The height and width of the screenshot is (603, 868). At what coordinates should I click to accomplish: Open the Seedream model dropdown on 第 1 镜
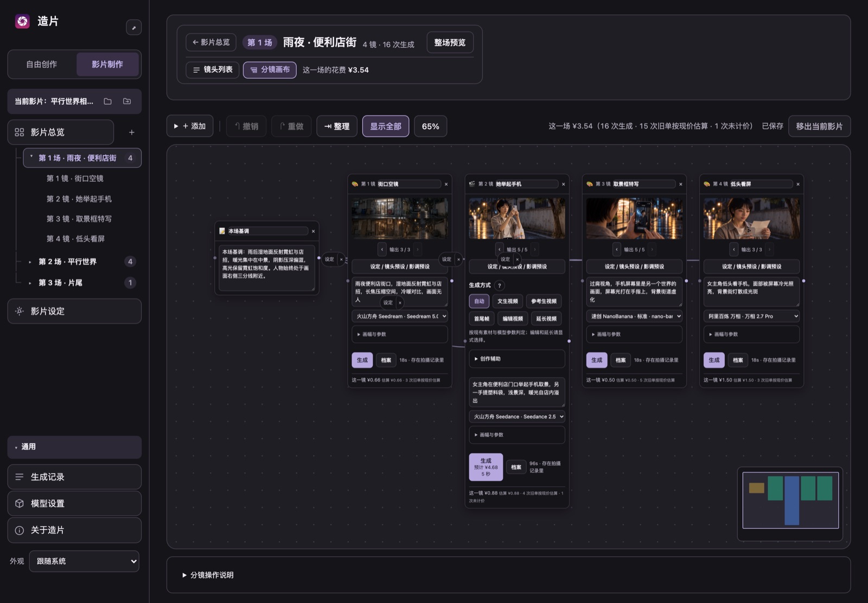point(400,316)
